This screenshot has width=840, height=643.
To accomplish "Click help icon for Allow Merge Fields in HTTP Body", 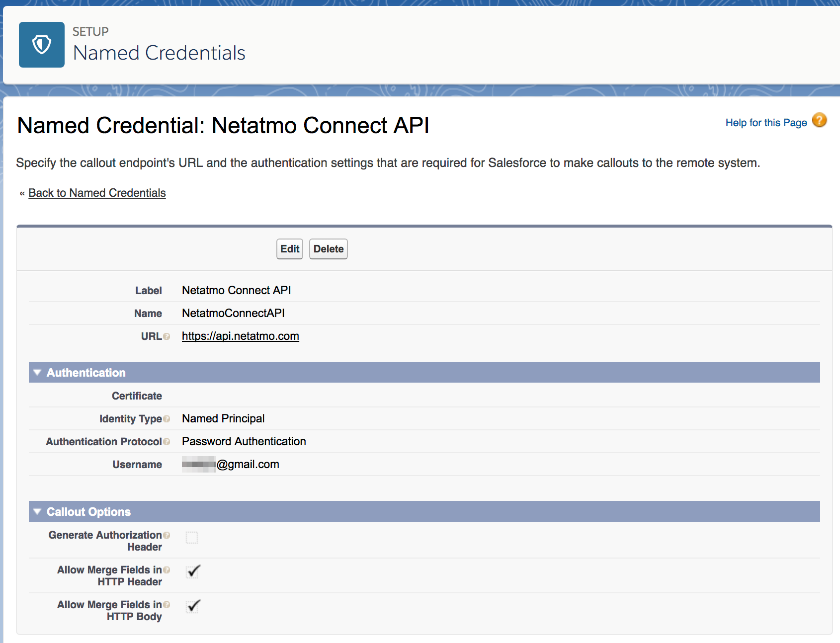I will (167, 605).
